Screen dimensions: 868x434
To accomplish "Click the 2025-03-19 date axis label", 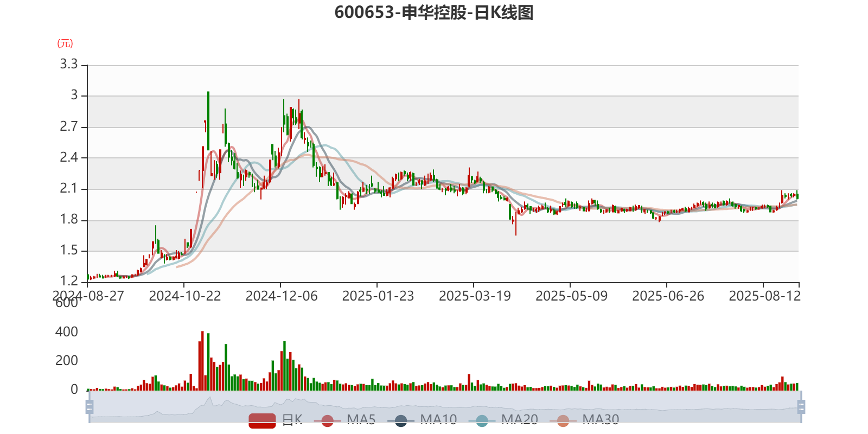I will click(x=475, y=296).
